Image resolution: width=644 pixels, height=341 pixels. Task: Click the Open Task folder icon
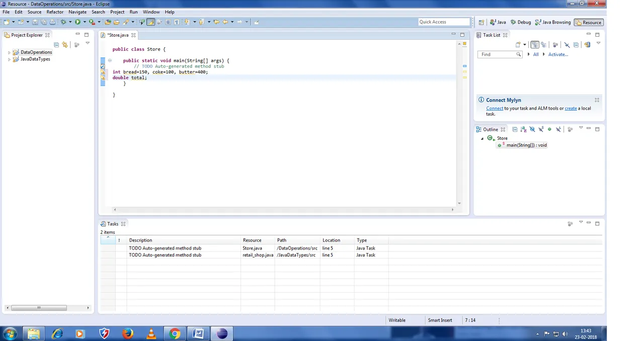(x=116, y=22)
